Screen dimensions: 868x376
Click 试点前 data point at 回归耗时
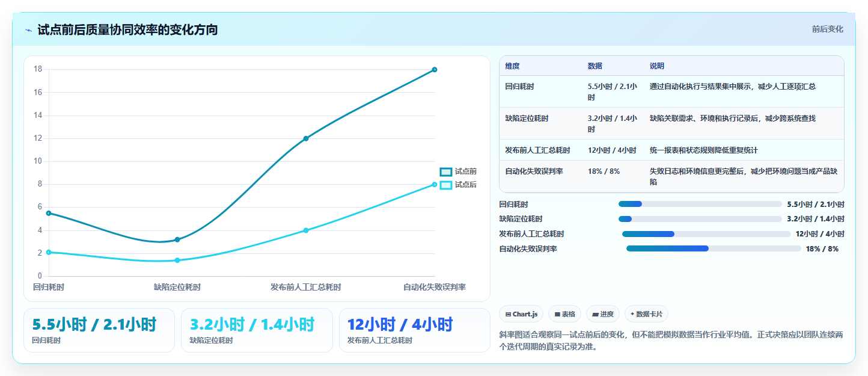pyautogui.click(x=49, y=213)
